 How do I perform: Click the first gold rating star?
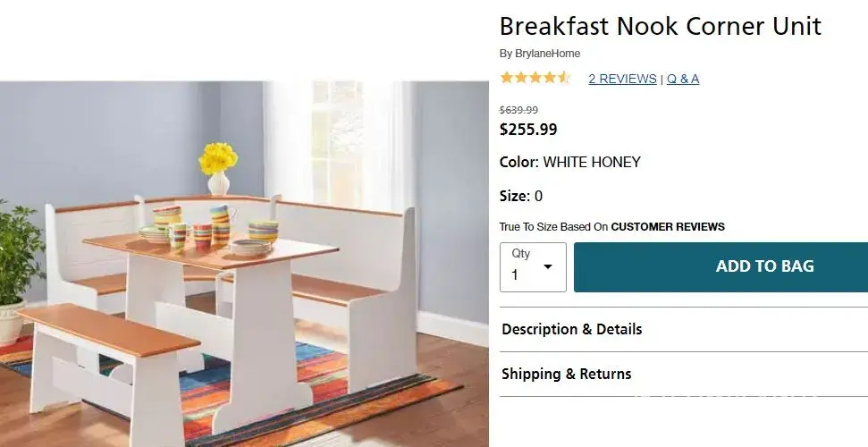[507, 78]
